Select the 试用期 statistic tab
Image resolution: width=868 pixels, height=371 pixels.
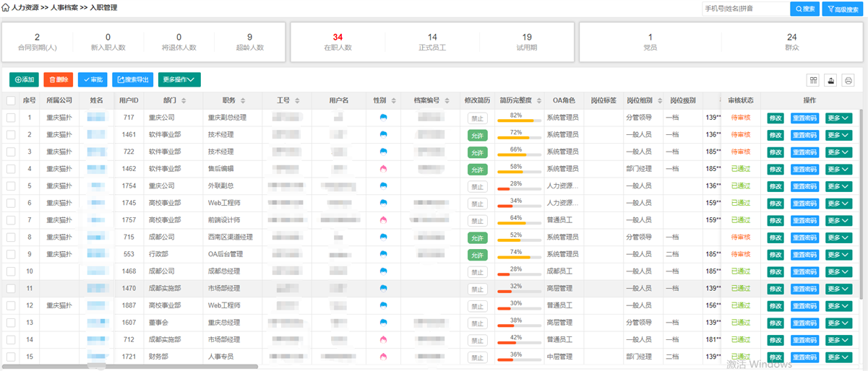tap(527, 42)
